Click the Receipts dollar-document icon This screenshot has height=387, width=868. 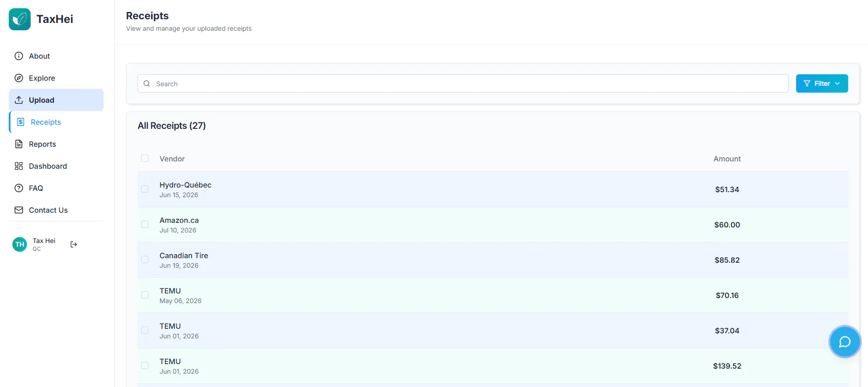click(21, 122)
